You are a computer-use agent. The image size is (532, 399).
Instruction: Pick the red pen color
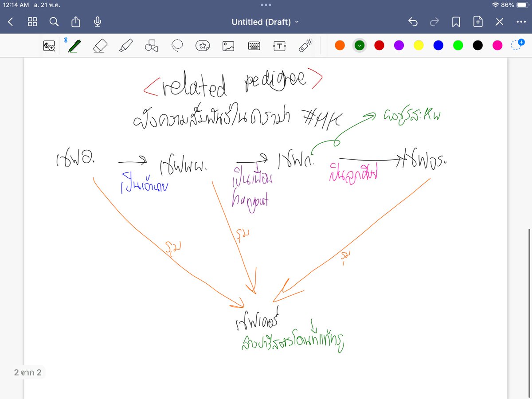pyautogui.click(x=379, y=45)
